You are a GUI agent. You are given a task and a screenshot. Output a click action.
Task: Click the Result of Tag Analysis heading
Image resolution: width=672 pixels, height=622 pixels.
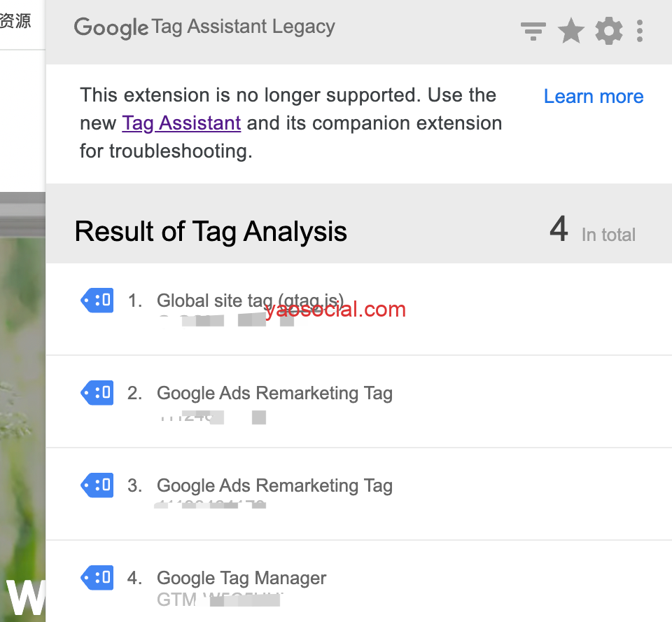pyautogui.click(x=211, y=231)
